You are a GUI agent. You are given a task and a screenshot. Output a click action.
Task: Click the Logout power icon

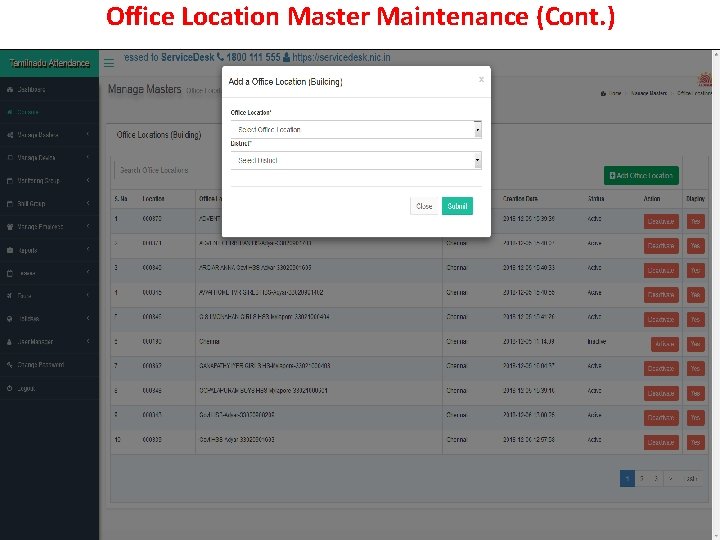pos(10,388)
